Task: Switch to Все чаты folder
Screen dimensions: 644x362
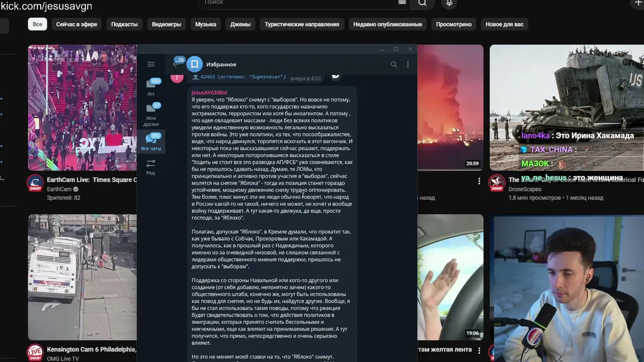Action: (151, 142)
